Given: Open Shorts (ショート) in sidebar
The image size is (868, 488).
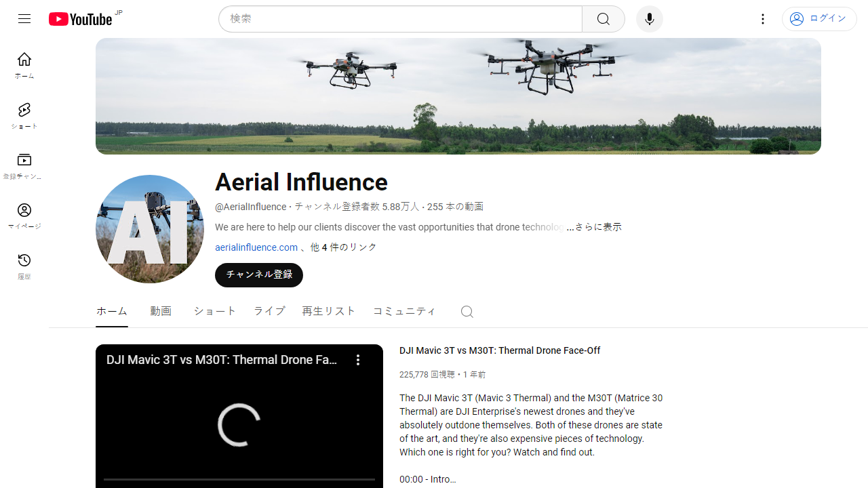Looking at the screenshot, I should coord(24,116).
